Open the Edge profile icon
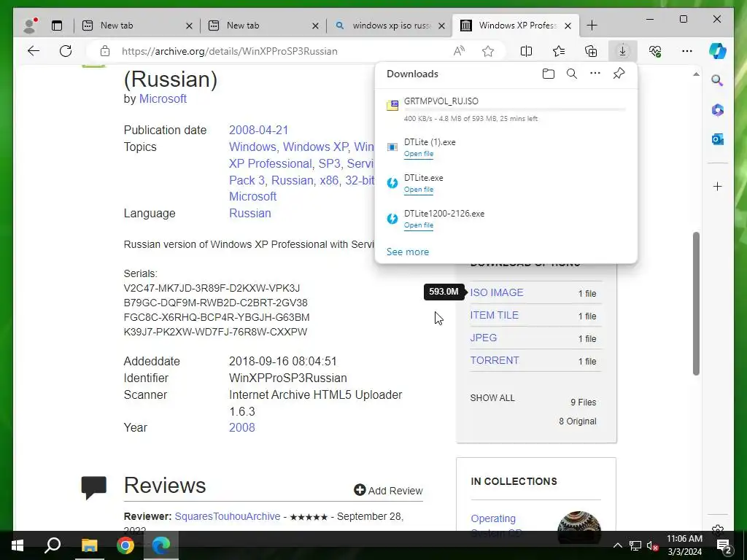This screenshot has height=560, width=747. click(30, 26)
